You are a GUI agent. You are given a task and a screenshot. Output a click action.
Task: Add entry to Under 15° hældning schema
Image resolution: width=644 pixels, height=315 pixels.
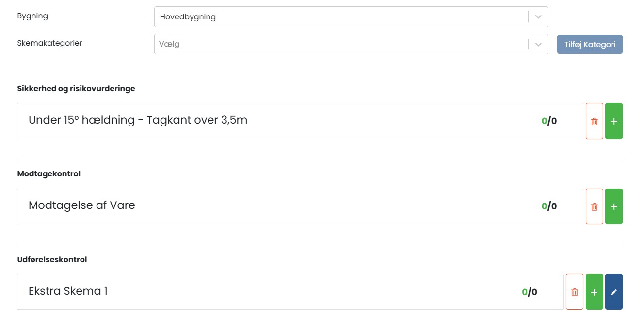tap(614, 121)
